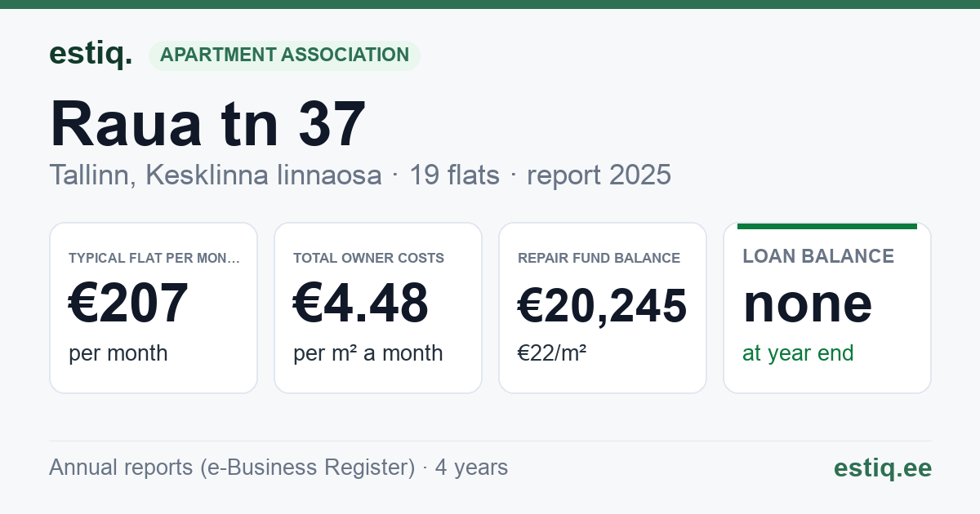Click the €4.48 value
Screen dimensions: 980x514
click(361, 304)
